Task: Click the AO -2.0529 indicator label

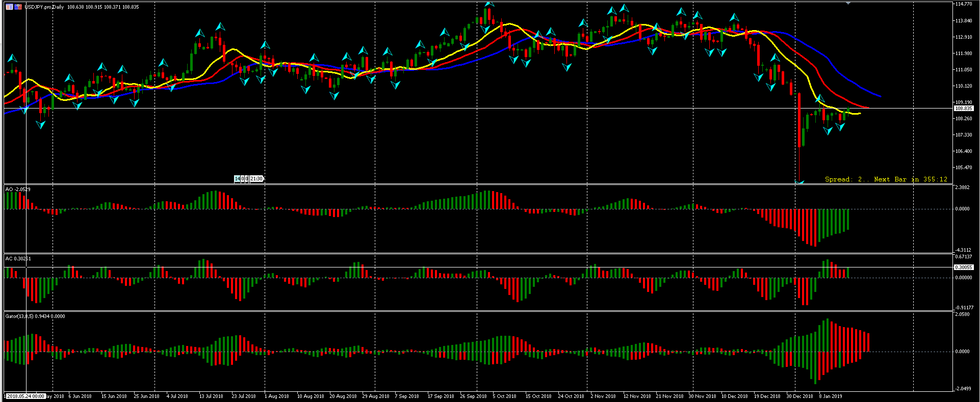Action: [x=18, y=190]
